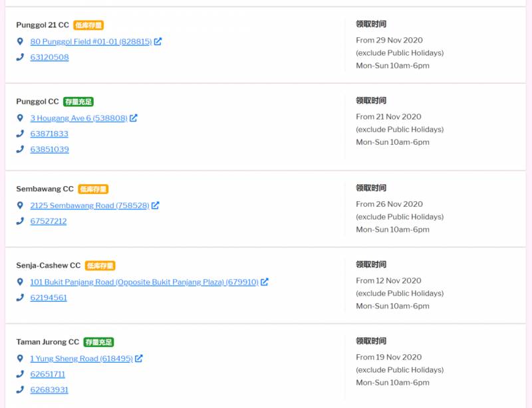Open address link 3 Hougang Ave 6

coord(78,118)
